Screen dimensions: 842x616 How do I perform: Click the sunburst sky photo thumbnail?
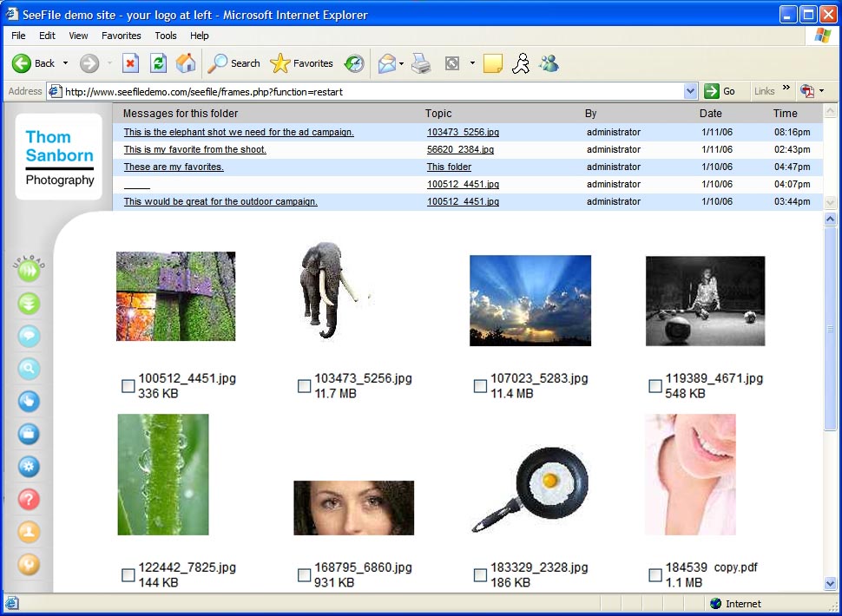point(530,300)
